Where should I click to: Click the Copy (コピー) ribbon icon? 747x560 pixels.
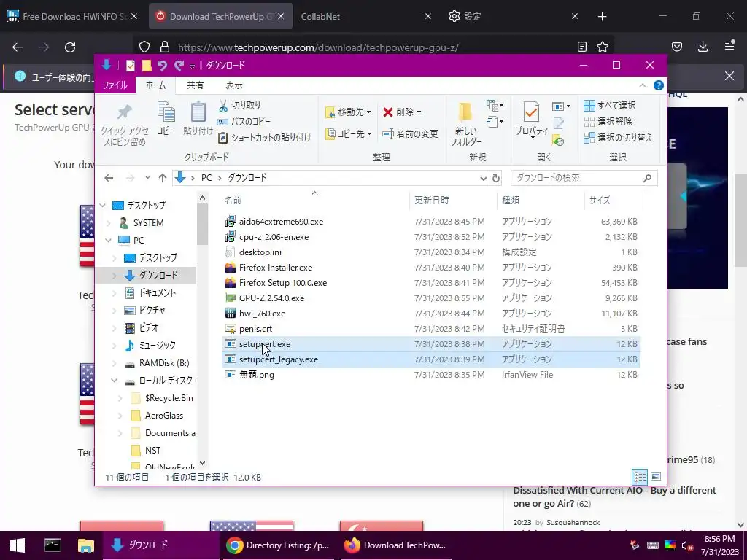point(166,118)
